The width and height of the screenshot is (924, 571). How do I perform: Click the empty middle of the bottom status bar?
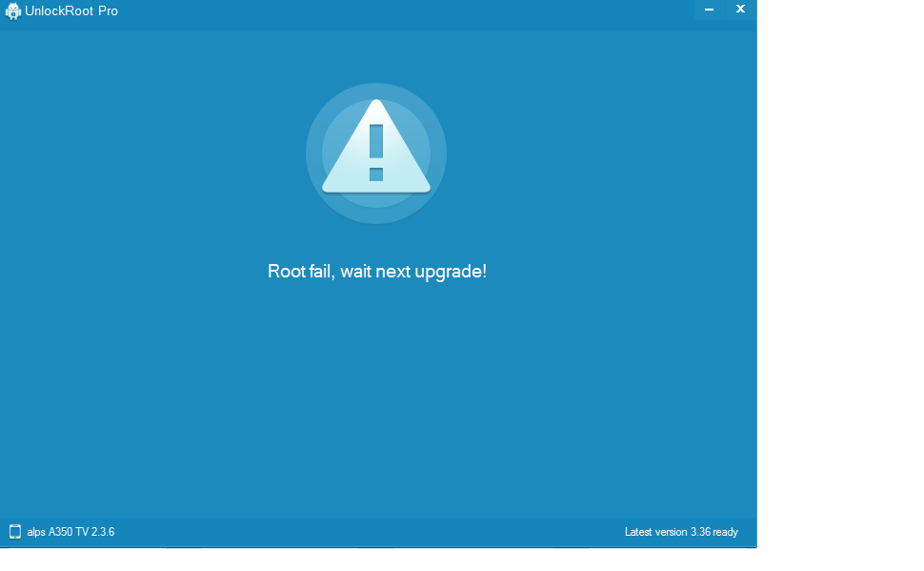[x=372, y=532]
